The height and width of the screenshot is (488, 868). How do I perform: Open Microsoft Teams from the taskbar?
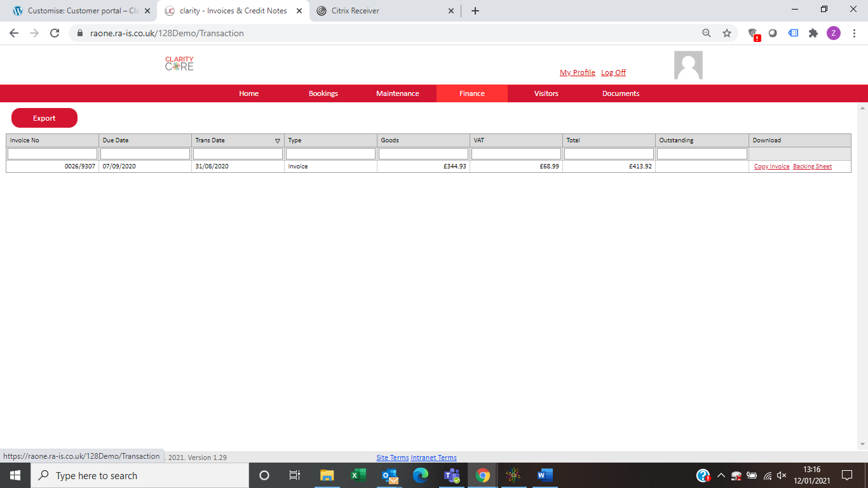[452, 475]
